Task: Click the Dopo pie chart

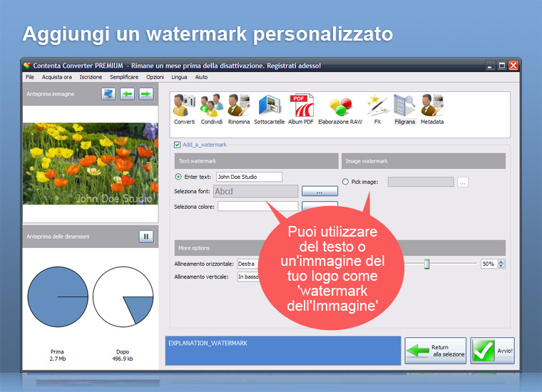Action: pyautogui.click(x=123, y=296)
